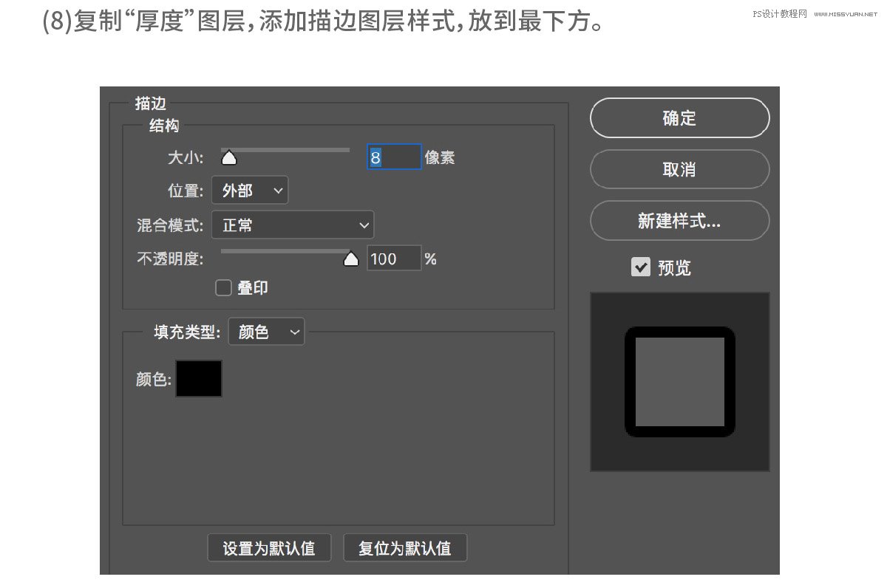887x588 pixels.
Task: Click the 不透明度: label text
Action: [169, 259]
